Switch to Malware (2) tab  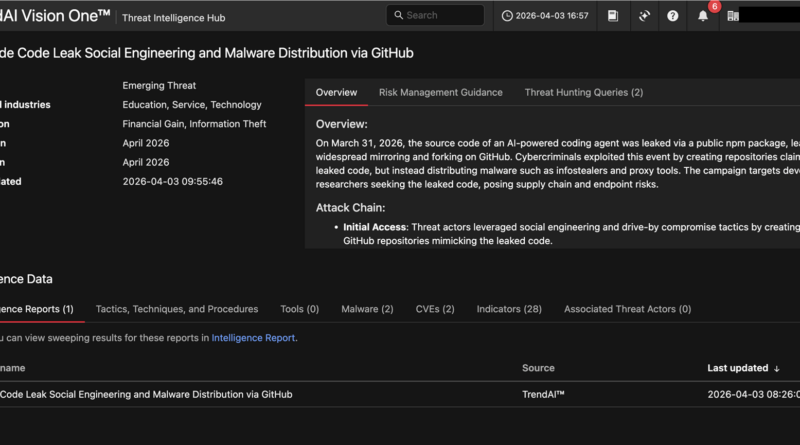point(367,309)
